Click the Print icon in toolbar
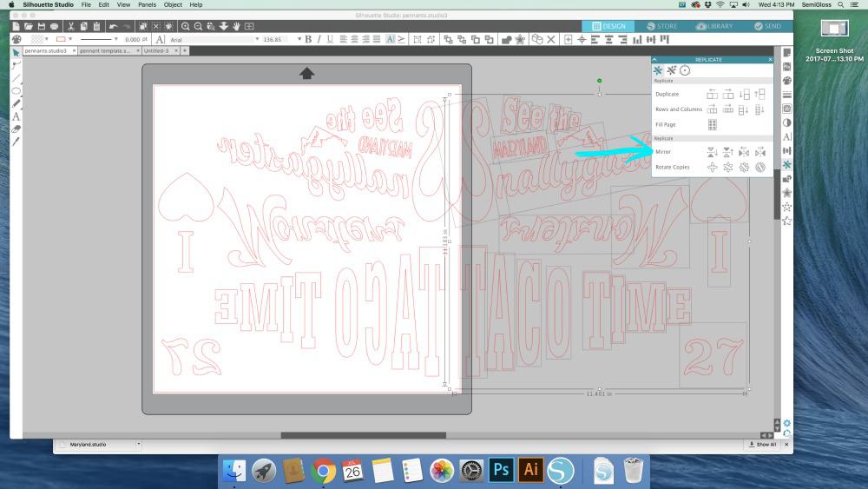Screen dimensions: 868x489 tap(54, 26)
